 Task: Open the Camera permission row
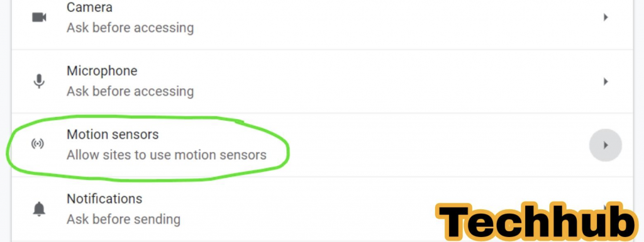tap(322, 24)
